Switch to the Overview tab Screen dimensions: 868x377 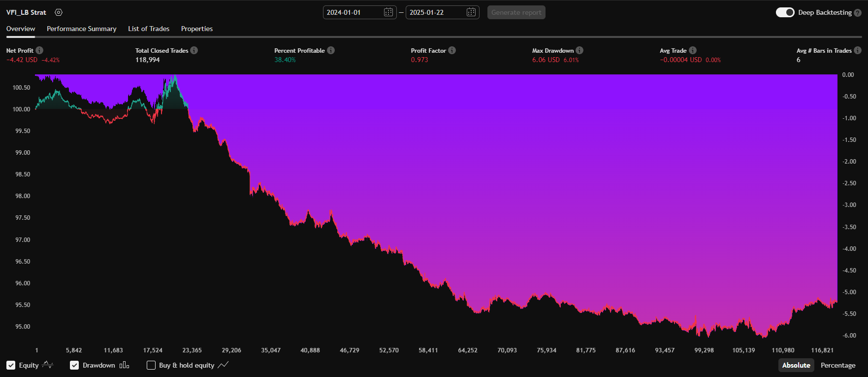pos(21,29)
